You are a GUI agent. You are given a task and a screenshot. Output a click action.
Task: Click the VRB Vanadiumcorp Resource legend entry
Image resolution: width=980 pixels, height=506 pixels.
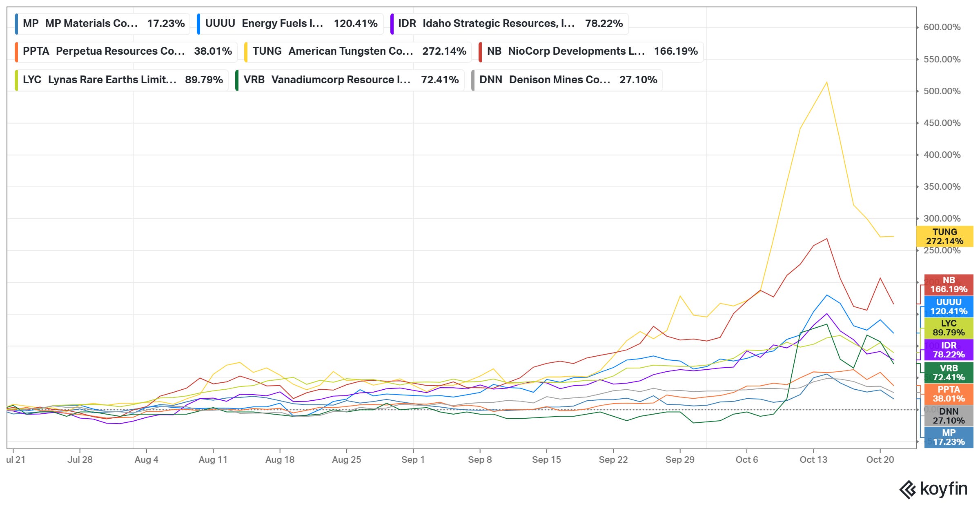(x=350, y=80)
